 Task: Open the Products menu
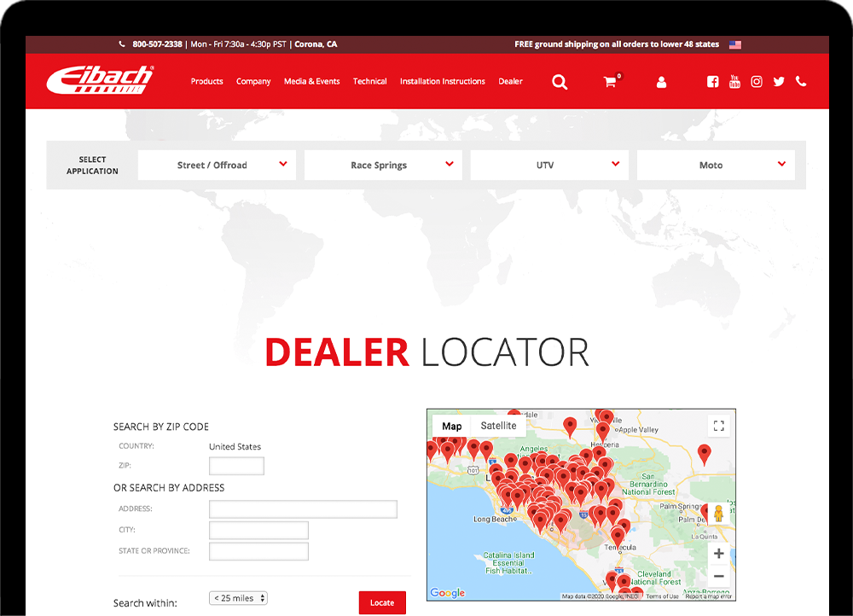click(206, 81)
